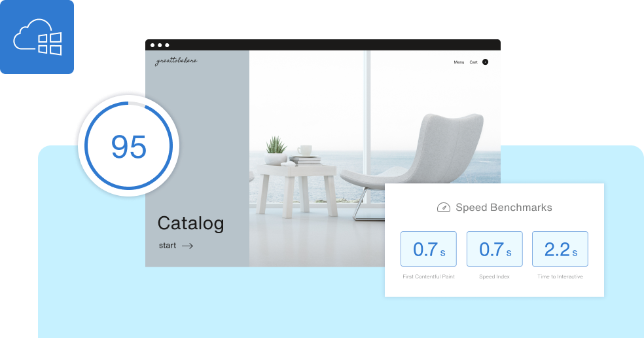Click the potted plant on the table

pyautogui.click(x=276, y=149)
